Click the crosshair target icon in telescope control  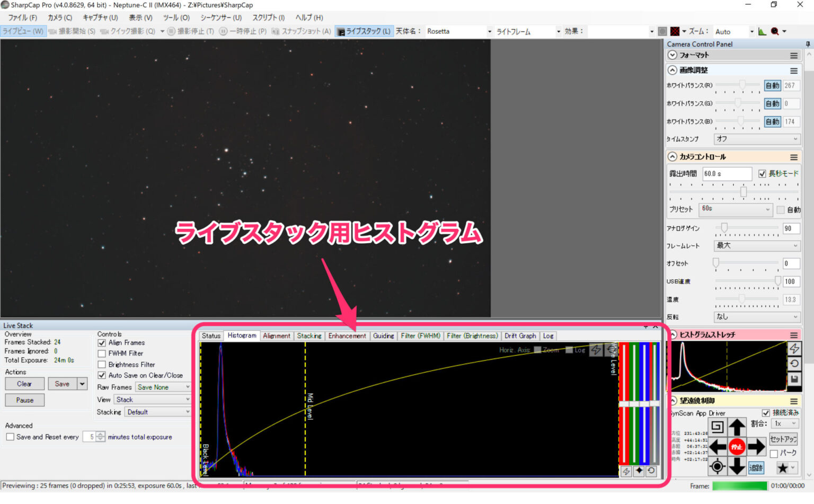coord(717,466)
